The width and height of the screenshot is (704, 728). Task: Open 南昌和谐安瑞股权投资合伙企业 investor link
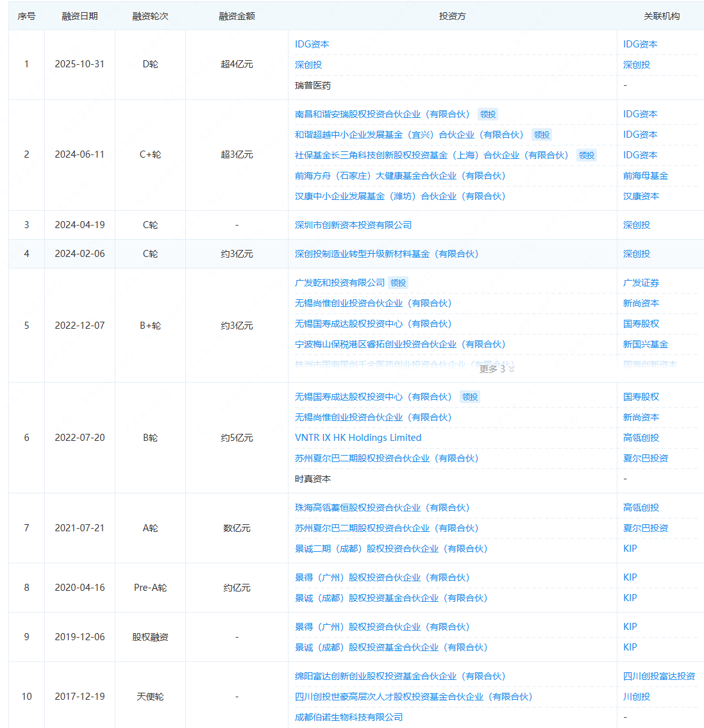[x=382, y=114]
